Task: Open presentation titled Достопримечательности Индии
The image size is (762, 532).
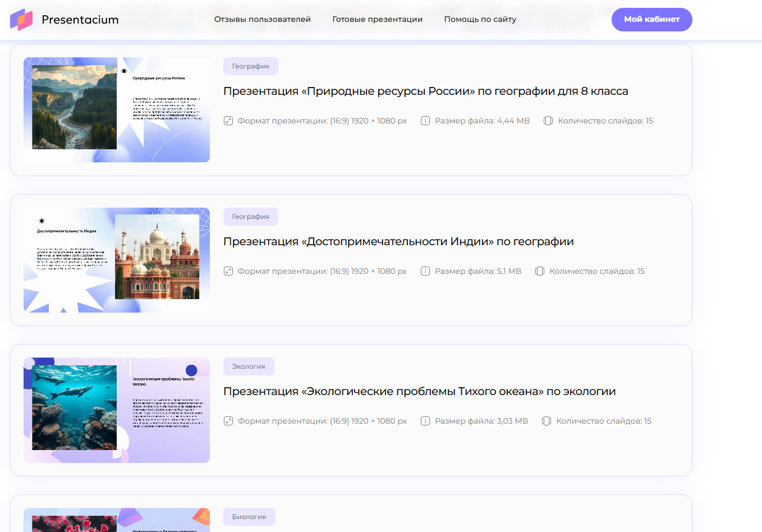Action: (398, 241)
